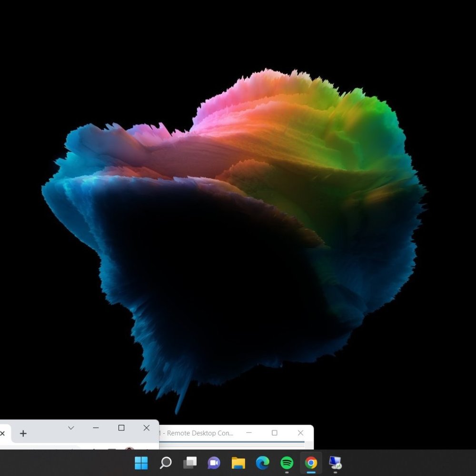Minimize the Chrome window
This screenshot has height=476, width=476.
(x=96, y=428)
